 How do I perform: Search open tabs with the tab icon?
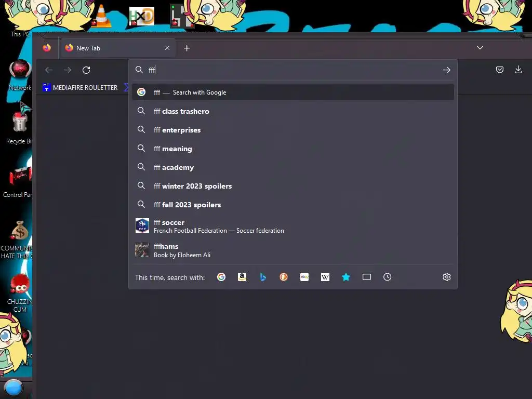[366, 277]
